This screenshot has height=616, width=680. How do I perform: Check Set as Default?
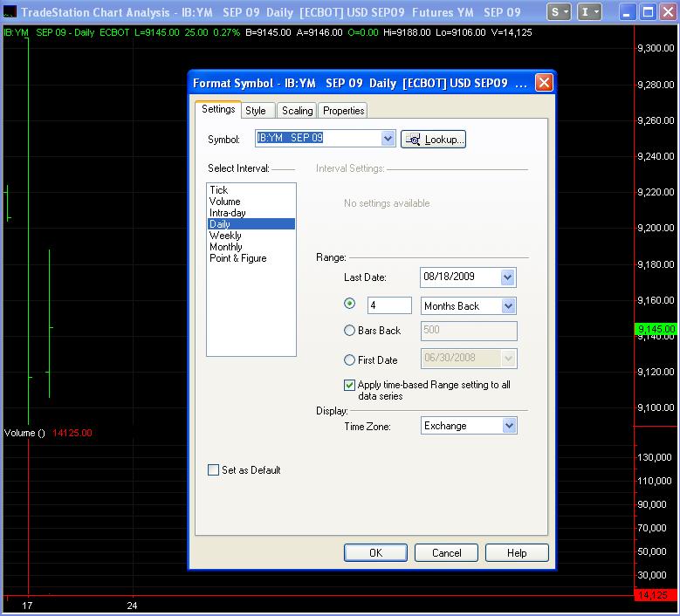click(213, 470)
